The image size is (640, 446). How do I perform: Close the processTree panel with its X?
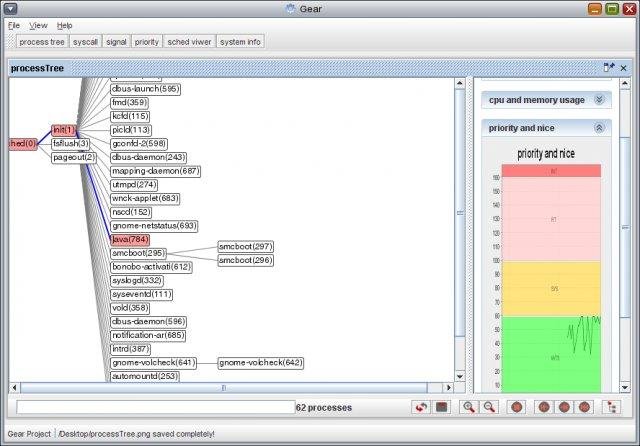[623, 68]
